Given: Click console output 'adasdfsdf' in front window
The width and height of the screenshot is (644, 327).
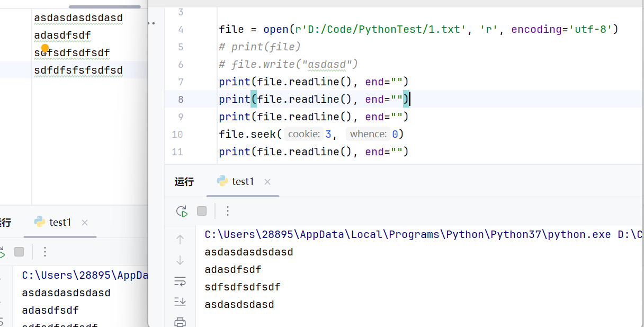Looking at the screenshot, I should coord(233,269).
